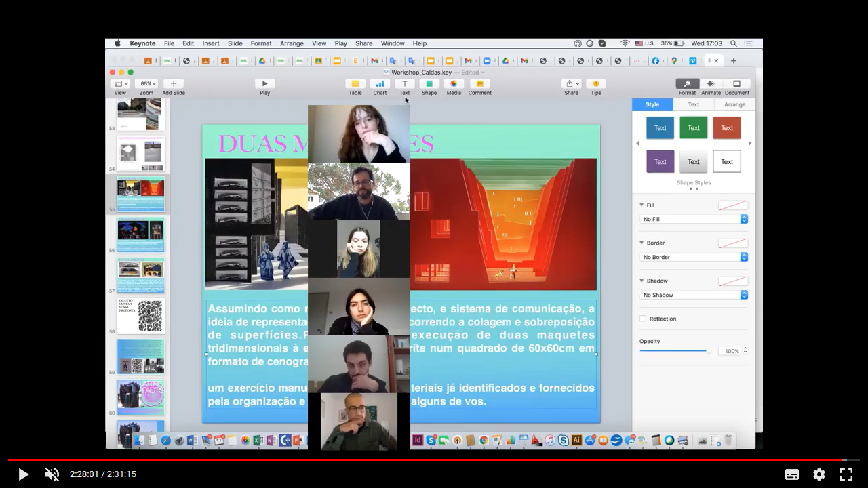The height and width of the screenshot is (488, 868).
Task: Add a Comment using the toolbar icon
Action: (x=479, y=84)
